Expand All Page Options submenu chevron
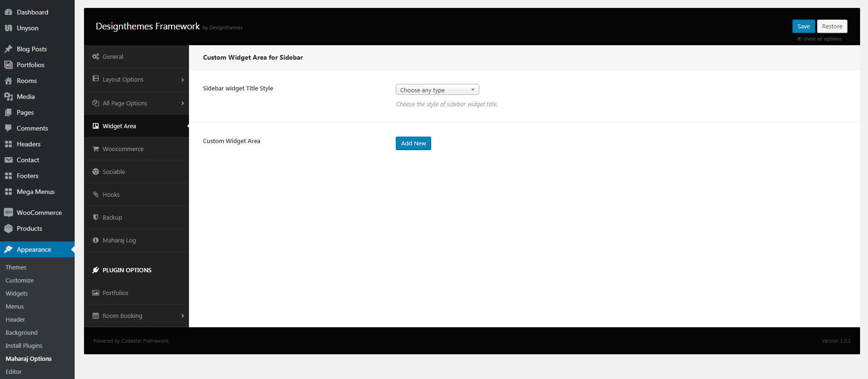The image size is (868, 379). point(182,103)
